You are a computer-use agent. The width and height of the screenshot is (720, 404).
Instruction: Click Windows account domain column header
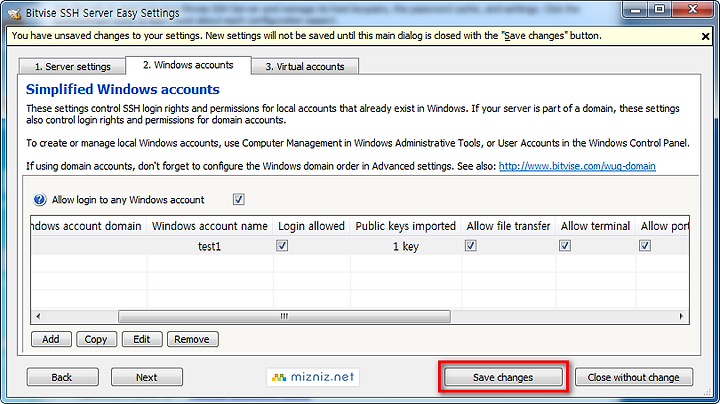(x=89, y=226)
